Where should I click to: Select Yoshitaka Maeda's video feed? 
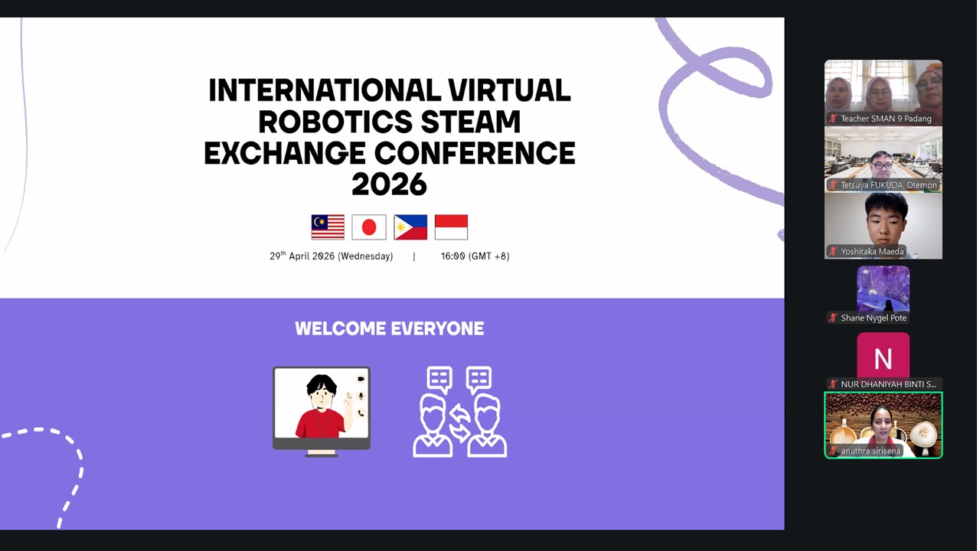point(883,220)
